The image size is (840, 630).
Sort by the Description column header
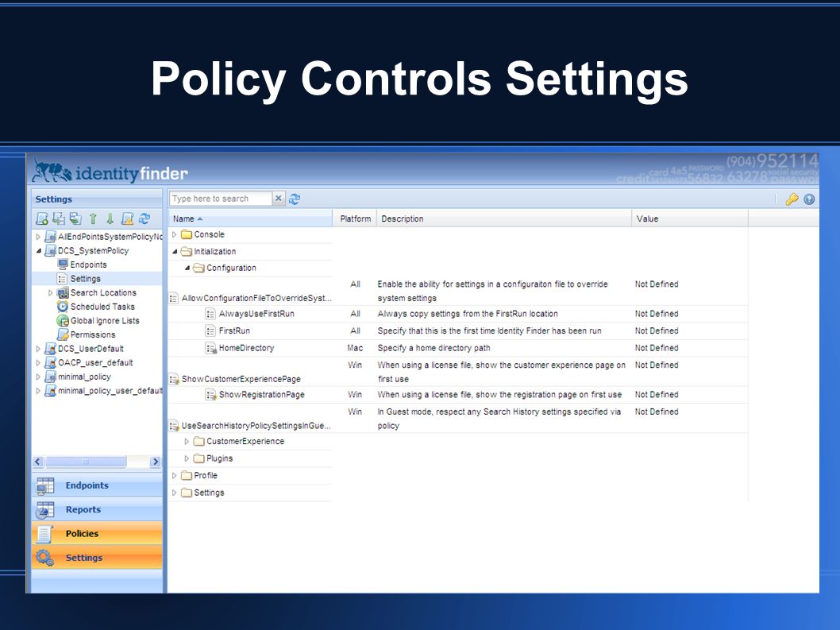[504, 218]
